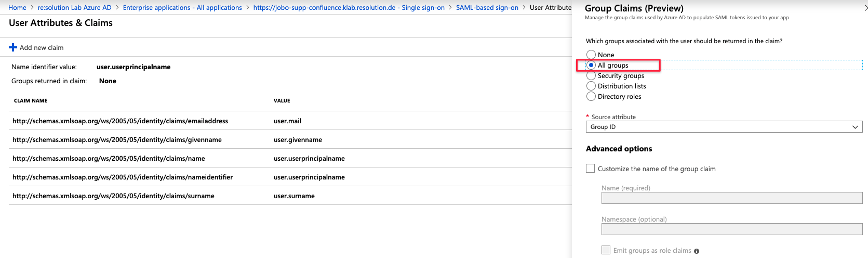
Task: Click info icon beside Emit groups as role claims
Action: [x=697, y=251]
